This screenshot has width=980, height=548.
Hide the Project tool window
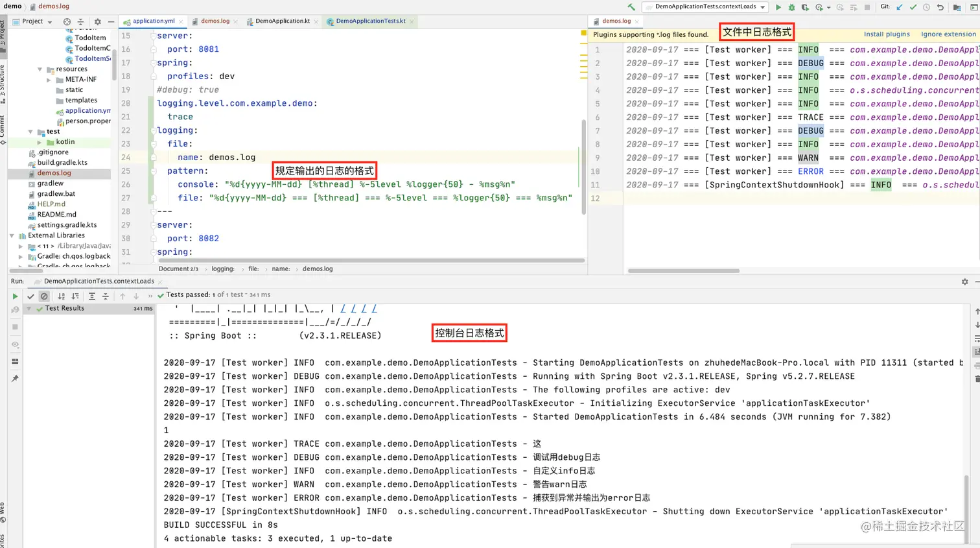pos(111,21)
